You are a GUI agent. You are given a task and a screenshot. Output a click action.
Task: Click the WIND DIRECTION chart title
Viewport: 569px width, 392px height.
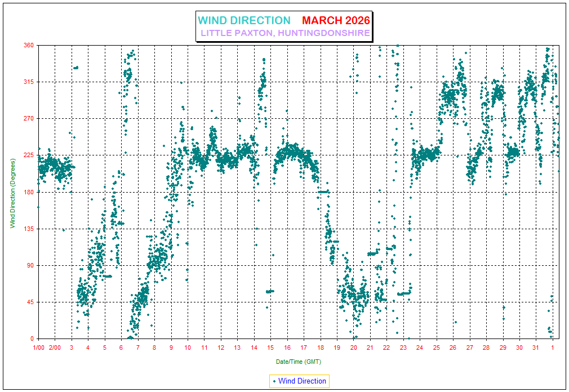244,21
